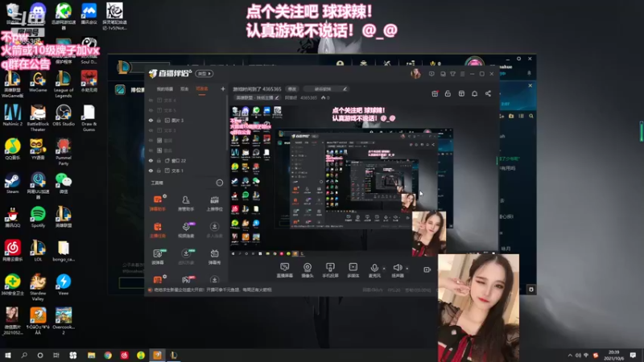Open the live danmaku tool in bottom toolbar
The image size is (644, 362).
(x=284, y=269)
